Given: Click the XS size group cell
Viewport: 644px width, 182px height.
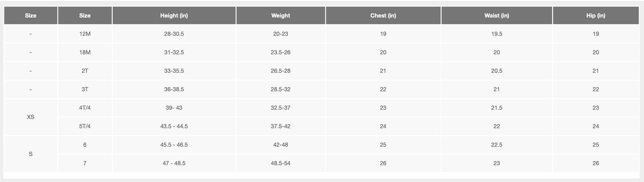Looking at the screenshot, I should point(31,117).
